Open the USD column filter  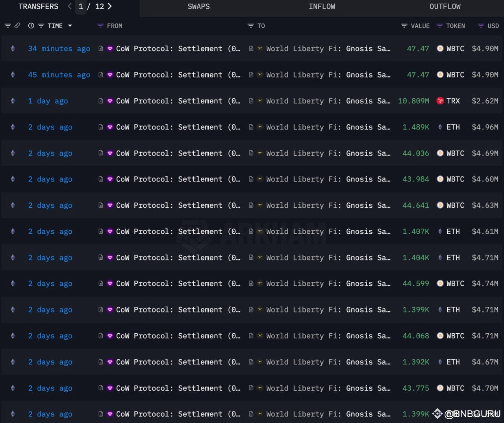[x=481, y=26]
